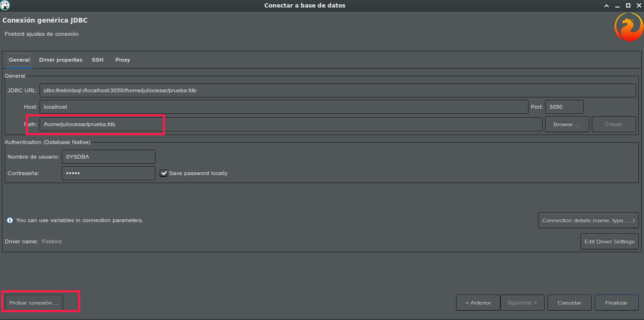Cancel the connection setup with Cancelar
This screenshot has height=320, width=644.
point(569,302)
